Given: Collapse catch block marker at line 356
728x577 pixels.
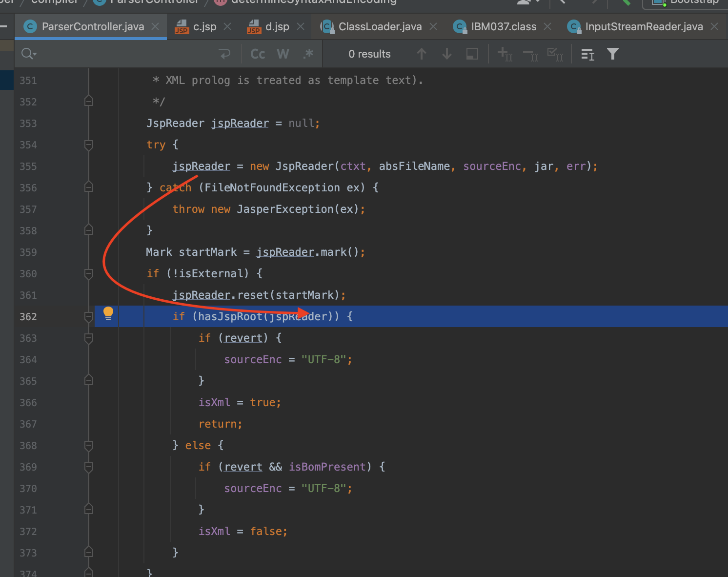Looking at the screenshot, I should 89,187.
